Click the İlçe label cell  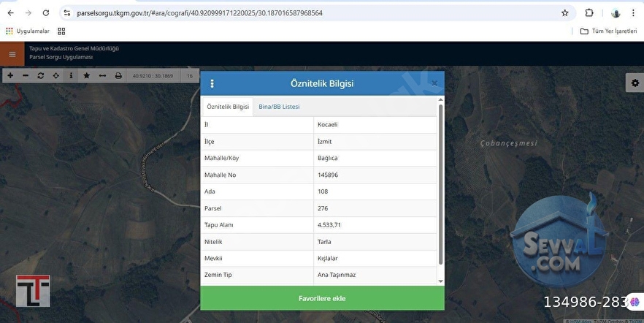point(257,142)
